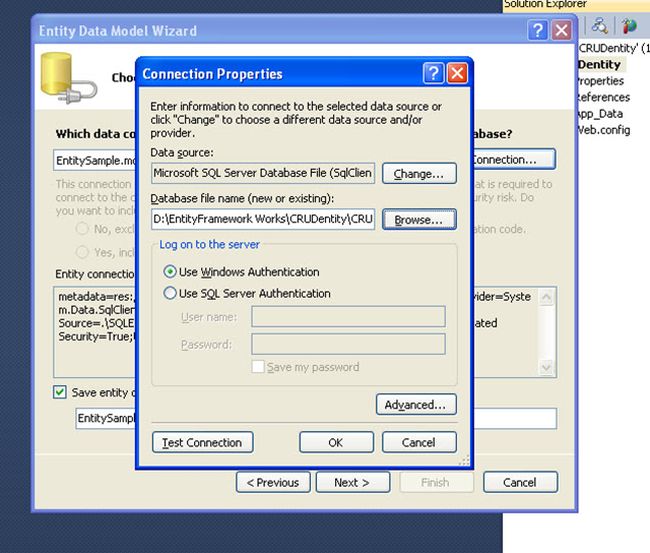The image size is (650, 553).
Task: Click the Database file name field
Action: tap(263, 219)
